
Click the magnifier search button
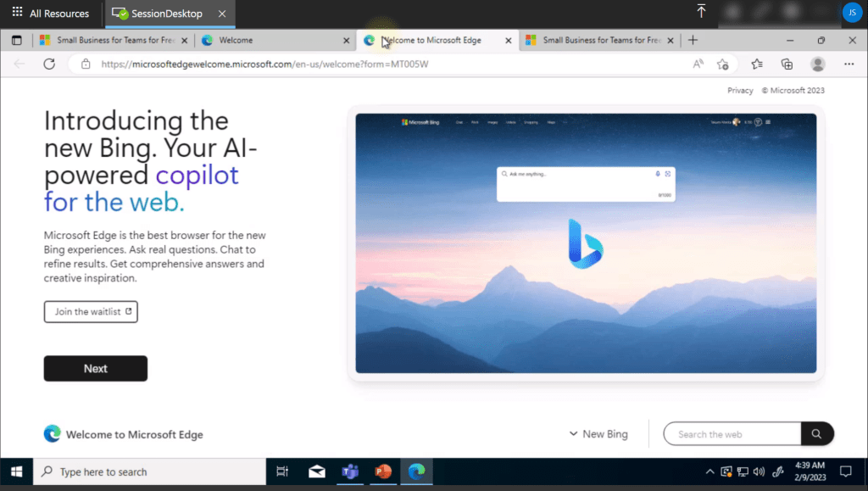816,434
